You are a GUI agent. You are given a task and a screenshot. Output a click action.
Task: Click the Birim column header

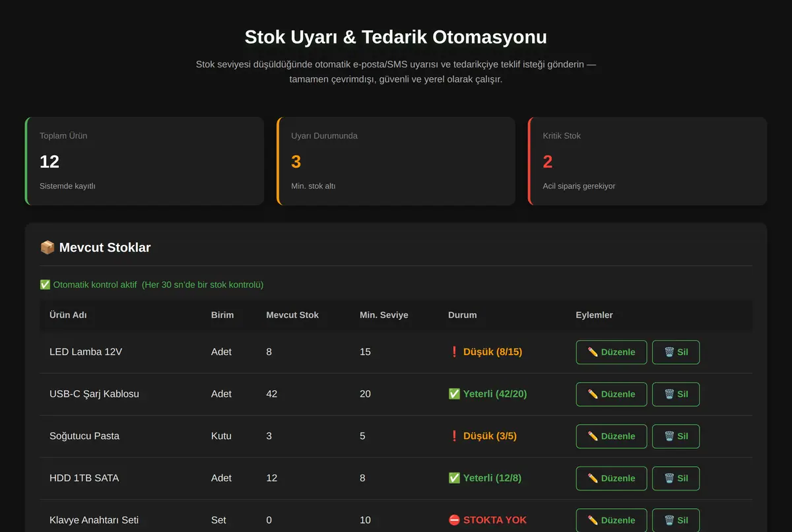tap(222, 315)
